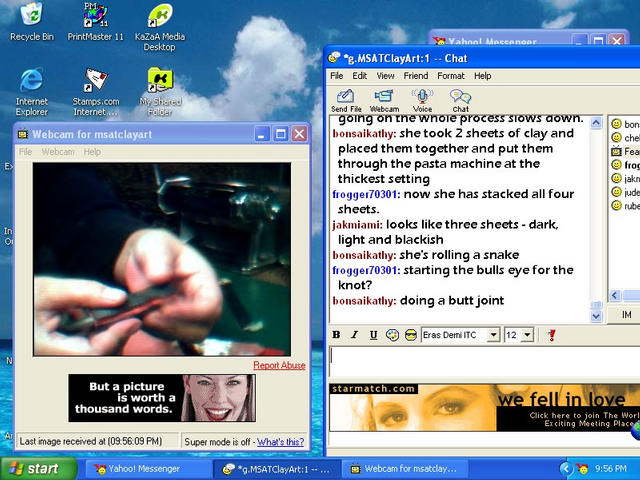
Task: Open Help menu in Chat window
Action: click(482, 76)
